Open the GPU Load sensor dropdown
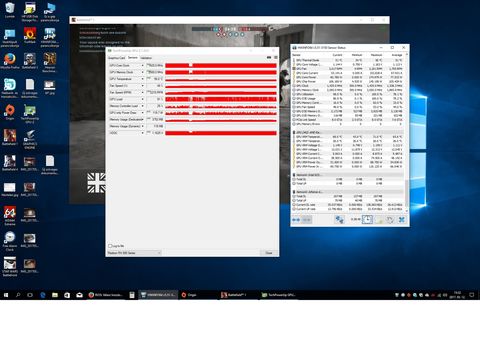The width and height of the screenshot is (480, 360). [143, 99]
